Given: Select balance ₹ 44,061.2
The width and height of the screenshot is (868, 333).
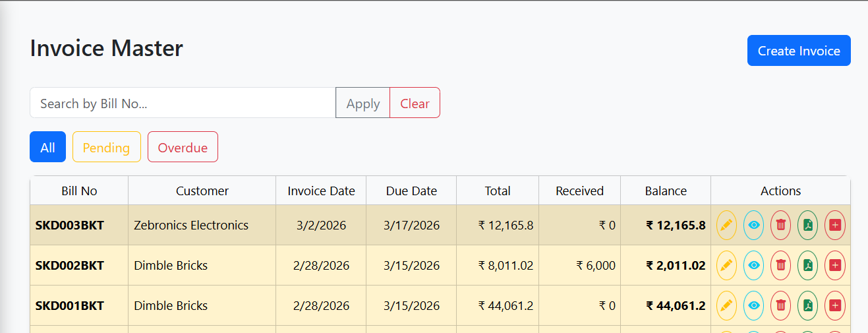Looking at the screenshot, I should [x=666, y=305].
